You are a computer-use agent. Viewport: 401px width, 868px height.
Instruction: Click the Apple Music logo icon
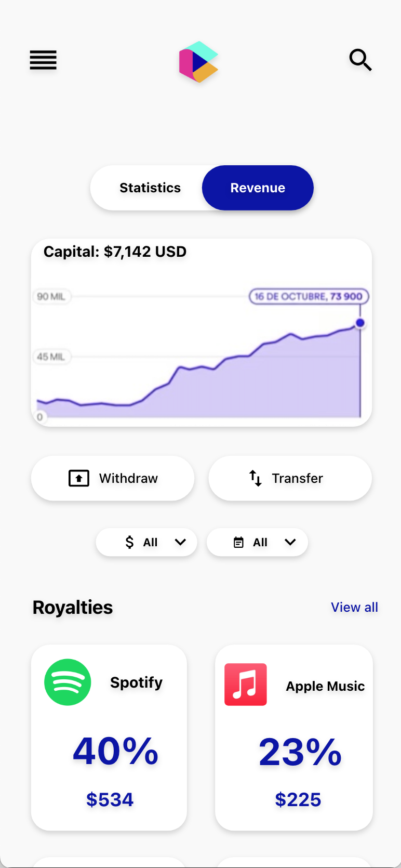coord(246,685)
